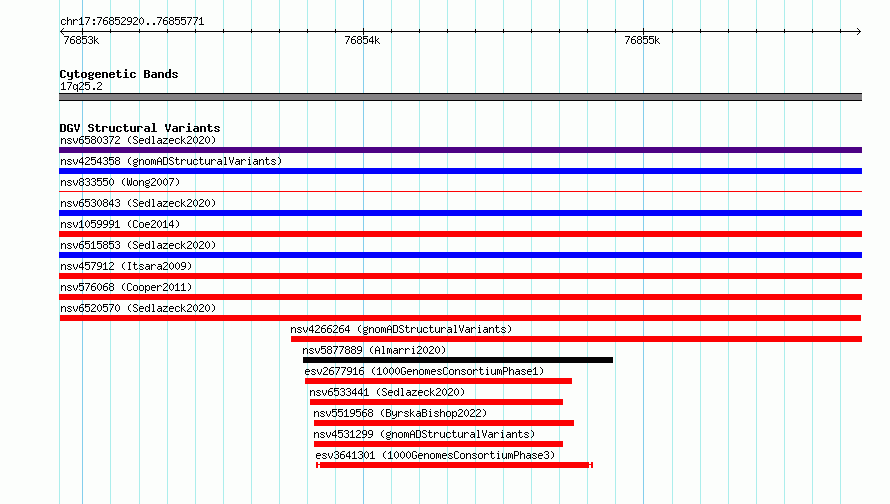Open the nsv576068 (Cooper2011) label
Viewport: 890px width, 504px height.
pos(126,287)
